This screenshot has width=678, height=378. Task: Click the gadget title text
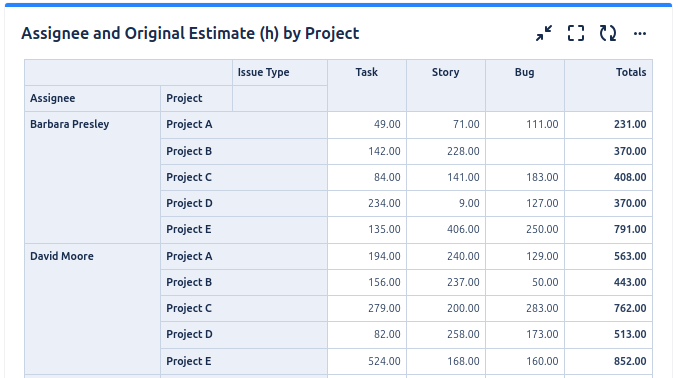coord(190,33)
